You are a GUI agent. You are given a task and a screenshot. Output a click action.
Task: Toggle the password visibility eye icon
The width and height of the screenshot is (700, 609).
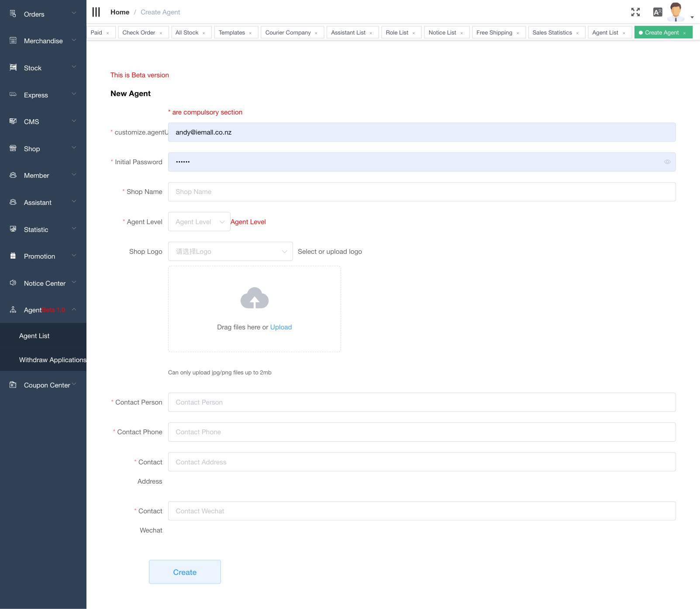point(667,162)
